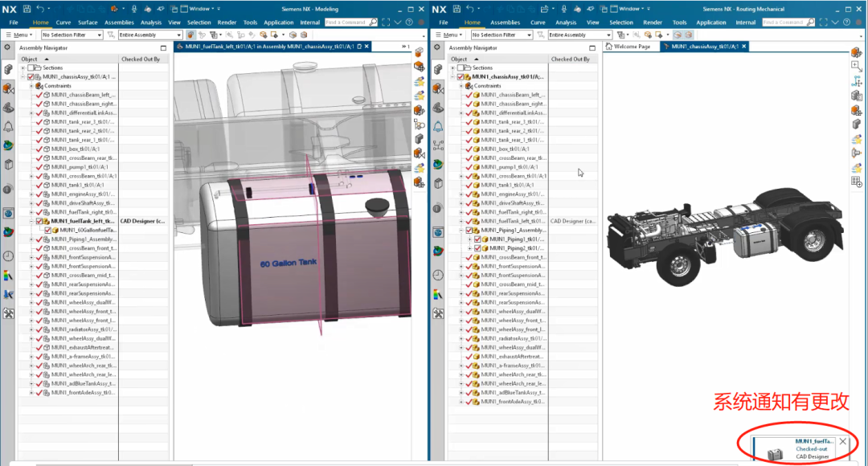The image size is (868, 466).
Task: Toggle MUN1_pump1_tk01 check mark in Routing navigator
Action: tap(469, 166)
